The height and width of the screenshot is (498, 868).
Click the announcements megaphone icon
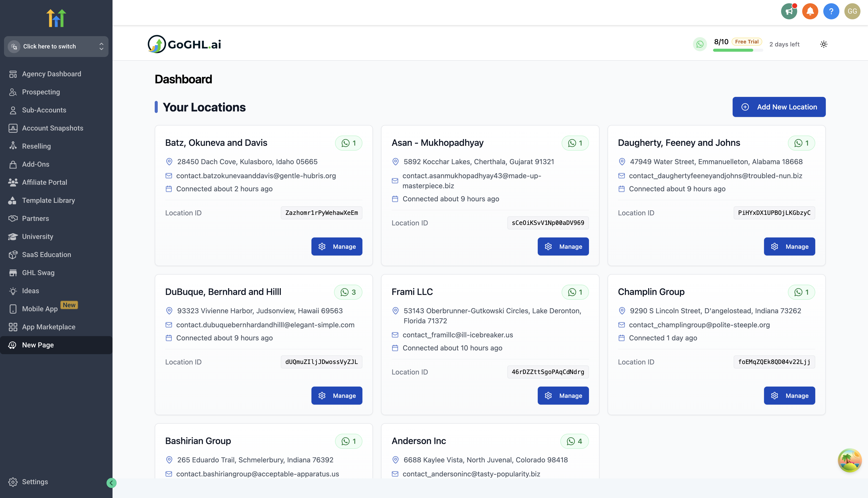(789, 11)
